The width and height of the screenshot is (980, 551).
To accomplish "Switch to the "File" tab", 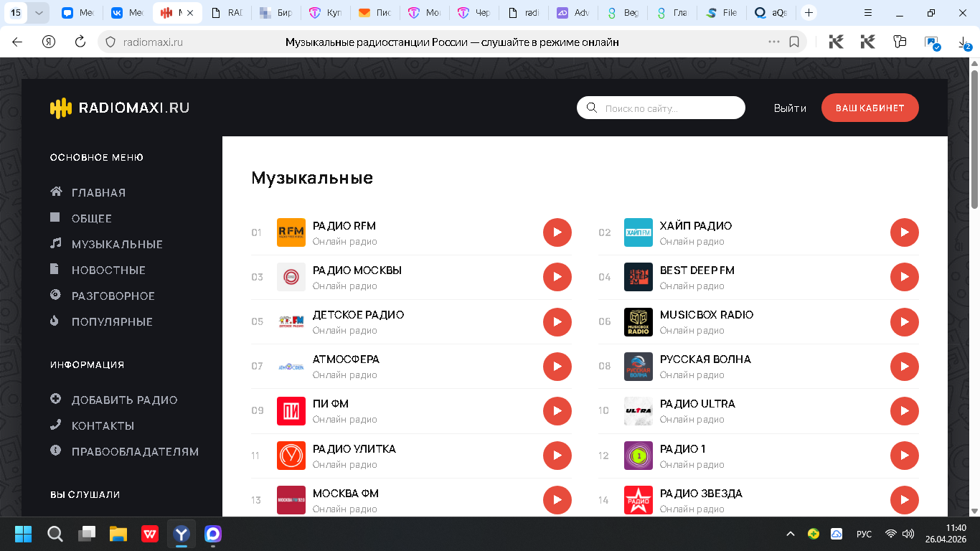I will 722,13.
